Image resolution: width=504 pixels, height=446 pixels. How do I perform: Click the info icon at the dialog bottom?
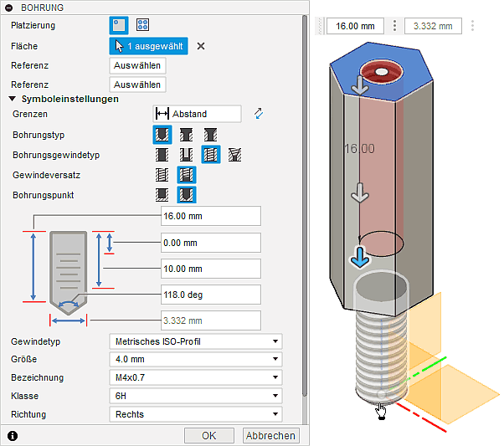pos(12,435)
